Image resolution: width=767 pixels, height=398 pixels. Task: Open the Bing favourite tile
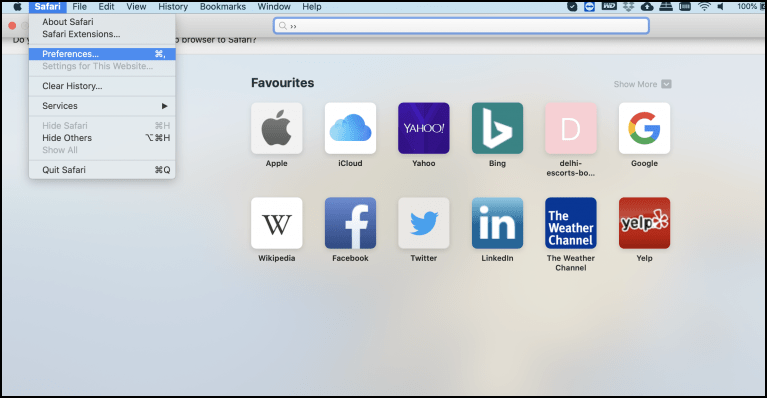click(497, 128)
